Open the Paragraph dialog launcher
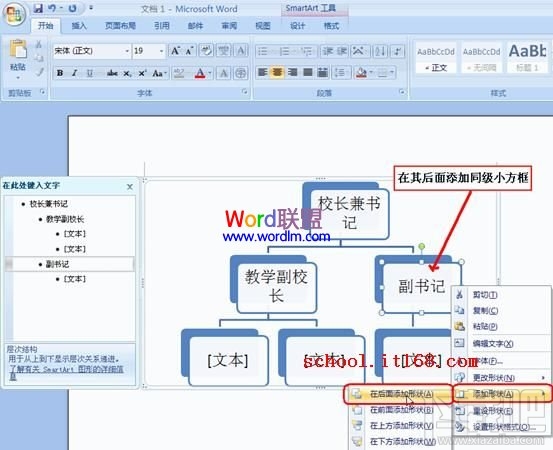This screenshot has height=450, width=553. [x=402, y=92]
